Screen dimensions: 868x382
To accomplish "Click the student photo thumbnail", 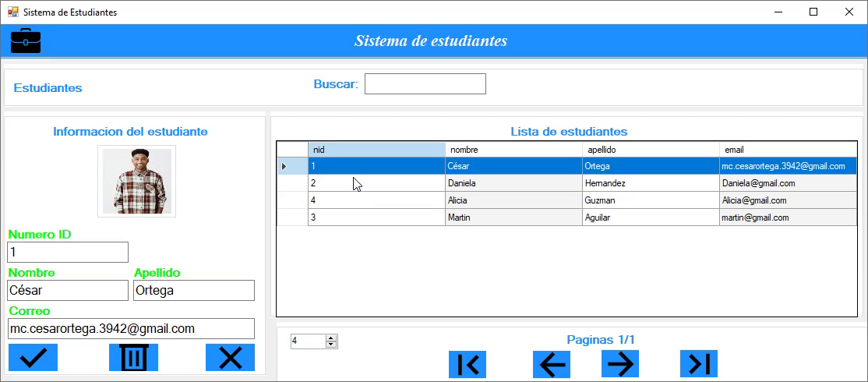I will (136, 181).
